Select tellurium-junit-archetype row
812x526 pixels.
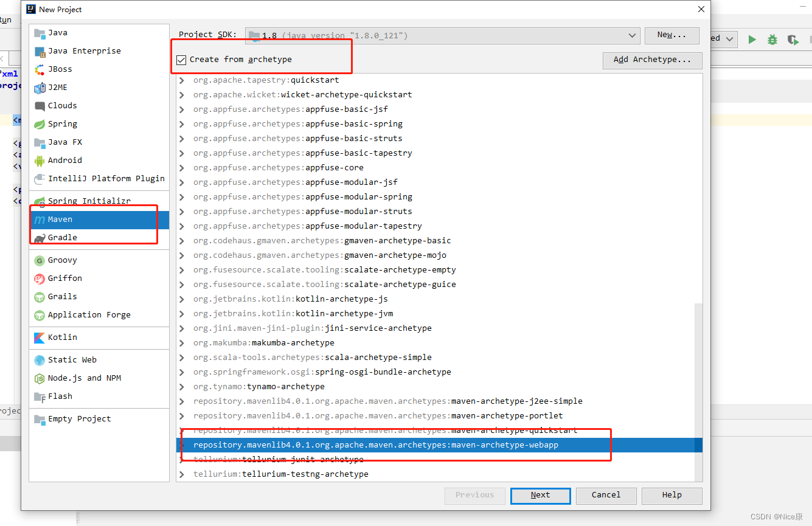pyautogui.click(x=435, y=460)
